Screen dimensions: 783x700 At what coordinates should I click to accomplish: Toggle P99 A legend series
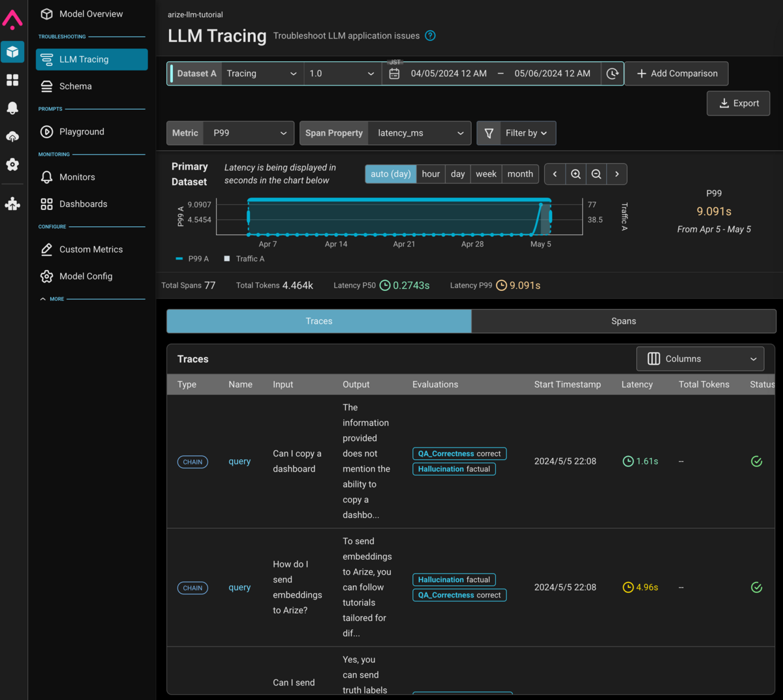coord(192,259)
